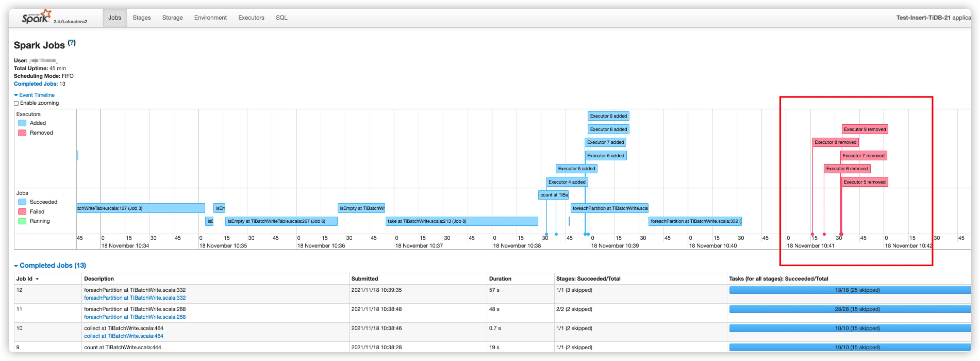Click the Removed executor legend swatch

tap(22, 133)
